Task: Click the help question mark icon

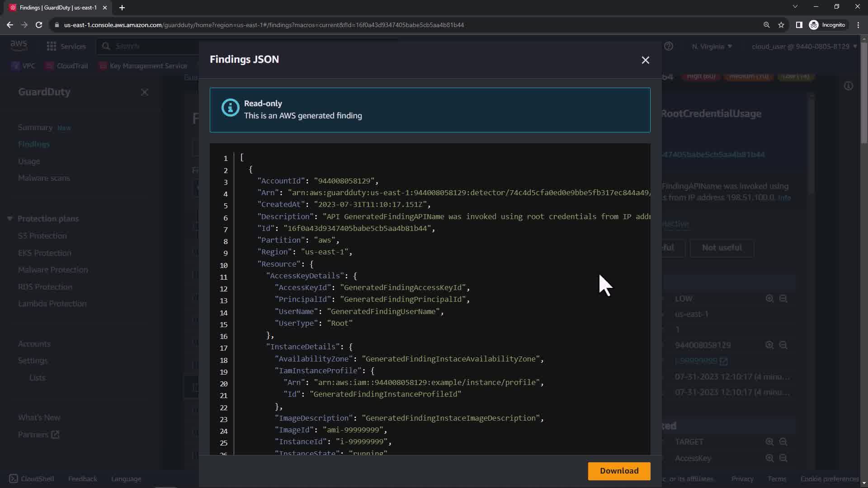Action: (x=669, y=46)
